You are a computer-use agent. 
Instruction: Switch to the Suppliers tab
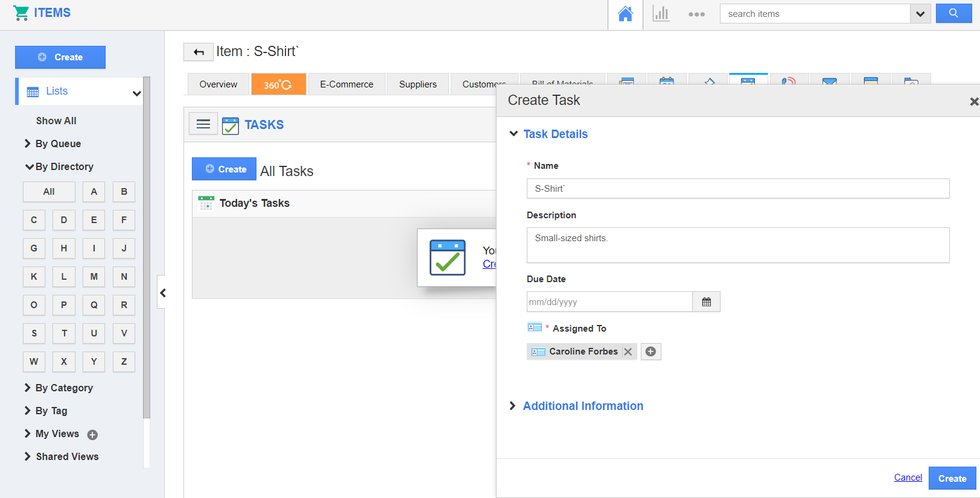click(418, 84)
